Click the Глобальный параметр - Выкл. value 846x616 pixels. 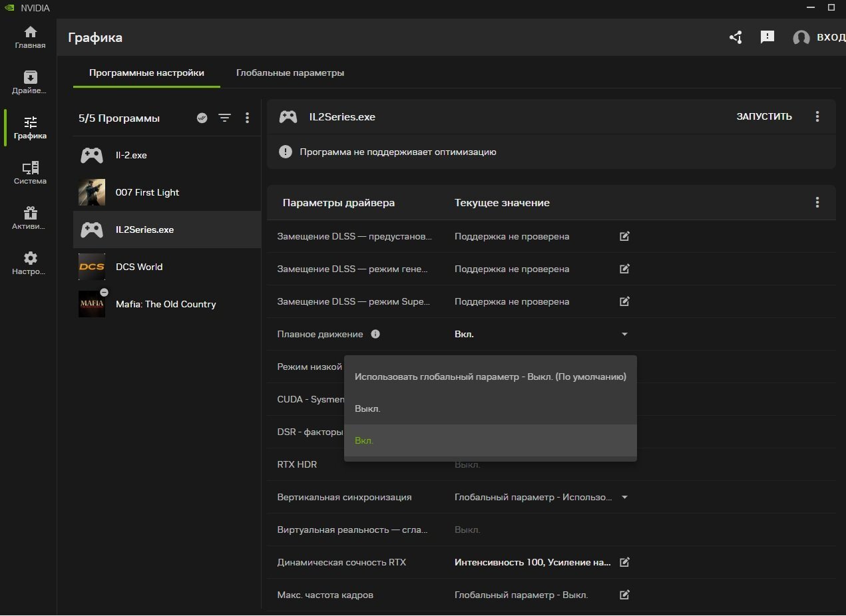click(x=521, y=595)
